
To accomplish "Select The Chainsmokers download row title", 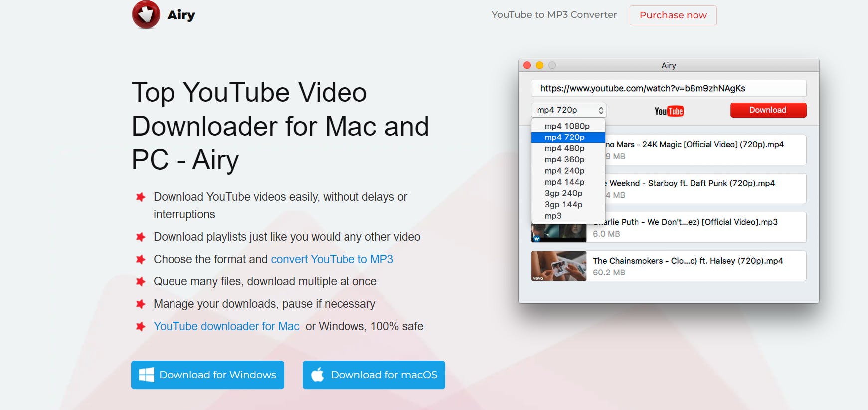I will [688, 261].
